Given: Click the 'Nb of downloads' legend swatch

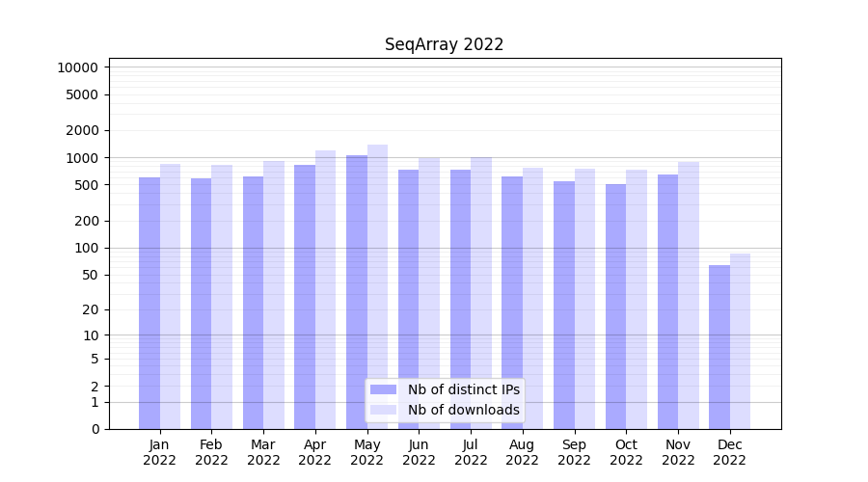Looking at the screenshot, I should point(384,410).
